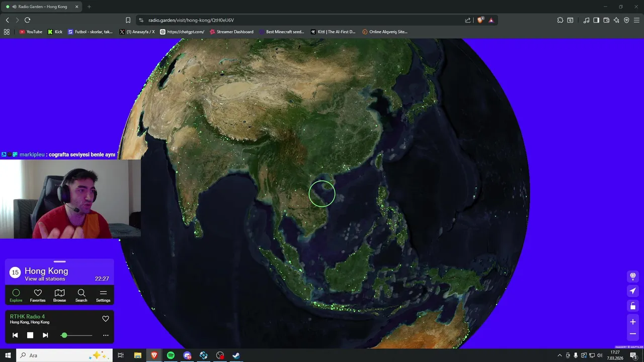Viewport: 644px width, 362px height.
Task: Open Leo AI sparkle icon
Action: tap(616, 20)
